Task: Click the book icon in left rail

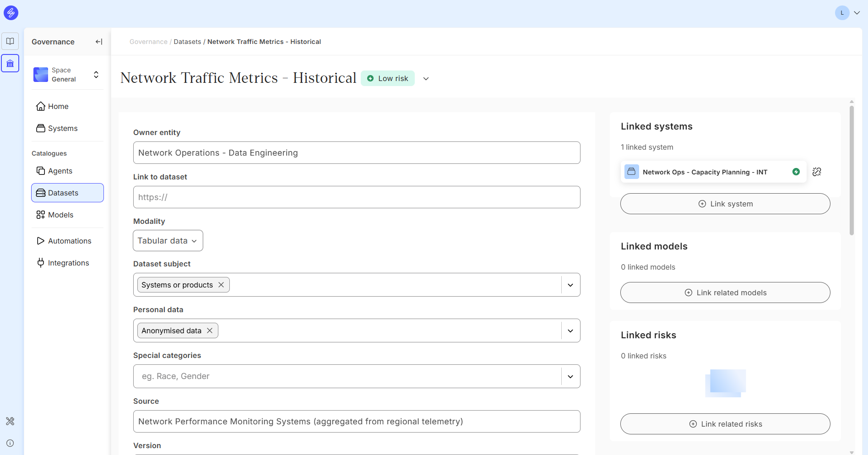Action: click(10, 41)
